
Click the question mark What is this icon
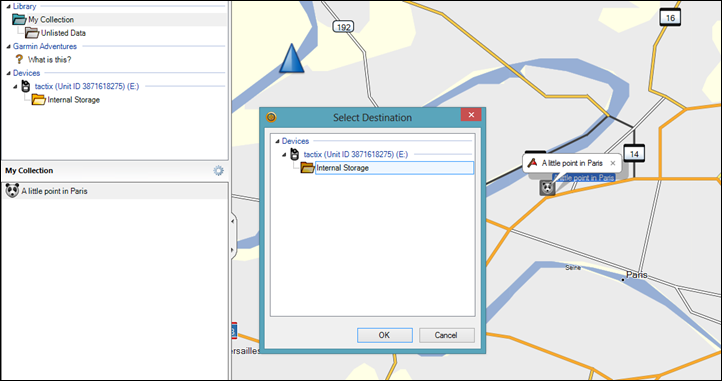point(19,59)
